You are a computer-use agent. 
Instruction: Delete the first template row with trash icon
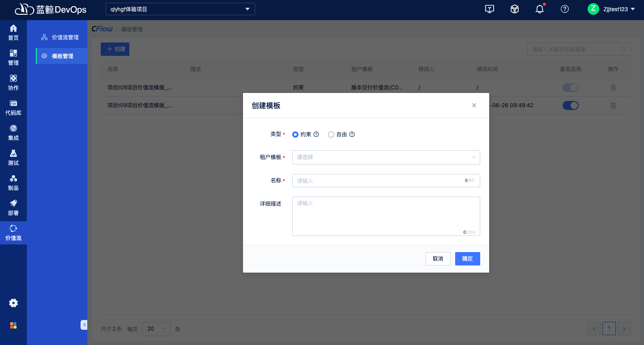tap(613, 88)
